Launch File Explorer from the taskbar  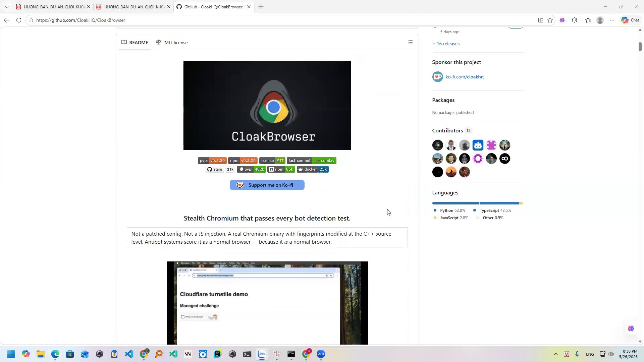pos(41,354)
